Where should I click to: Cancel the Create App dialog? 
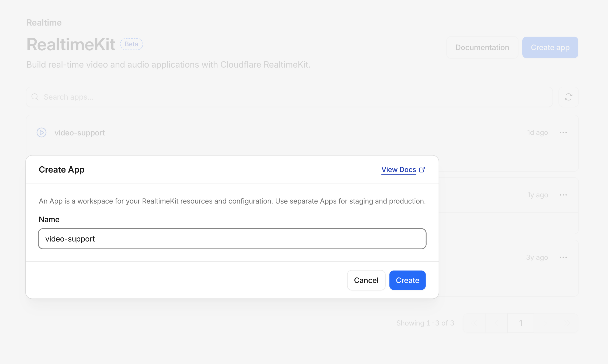pos(366,280)
